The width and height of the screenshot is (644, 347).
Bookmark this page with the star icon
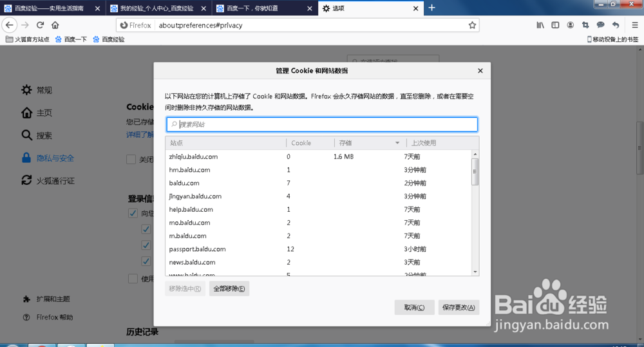point(472,25)
